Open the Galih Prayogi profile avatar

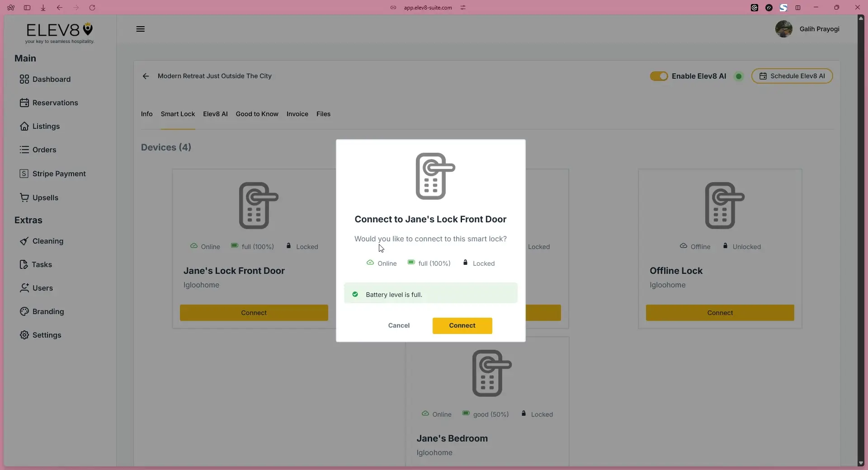point(783,29)
